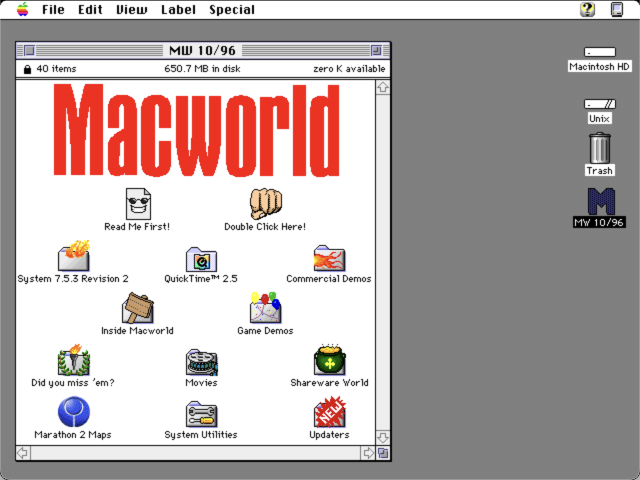The image size is (640, 480).
Task: Click the resize box in the window's bottom corner
Action: point(383,453)
